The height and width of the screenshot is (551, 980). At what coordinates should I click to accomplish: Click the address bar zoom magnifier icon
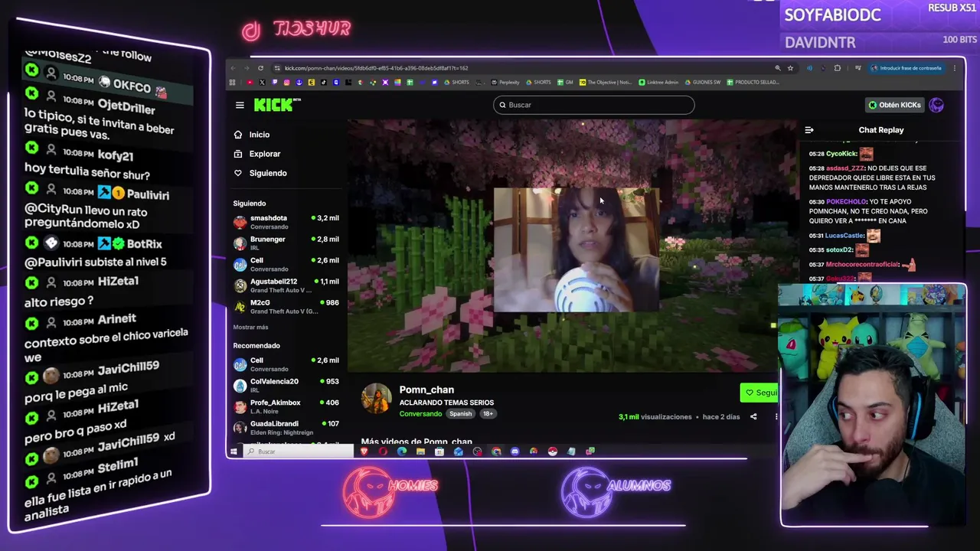coord(778,68)
